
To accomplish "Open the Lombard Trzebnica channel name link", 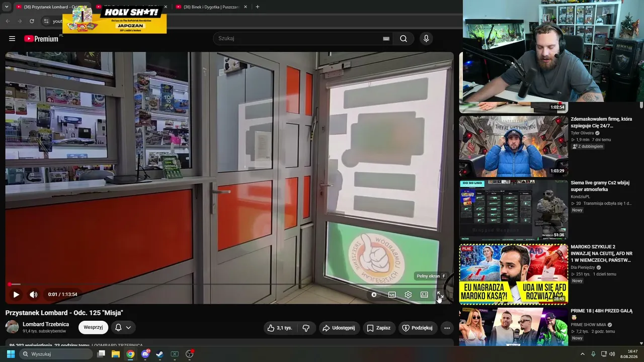I will 46,324.
